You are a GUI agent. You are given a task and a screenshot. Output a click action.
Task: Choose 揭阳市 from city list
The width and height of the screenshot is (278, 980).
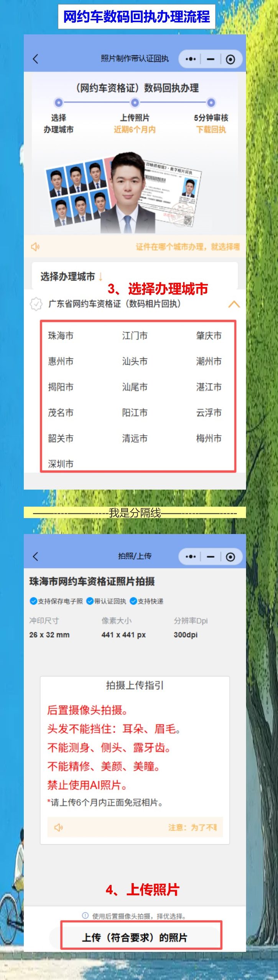point(61,387)
